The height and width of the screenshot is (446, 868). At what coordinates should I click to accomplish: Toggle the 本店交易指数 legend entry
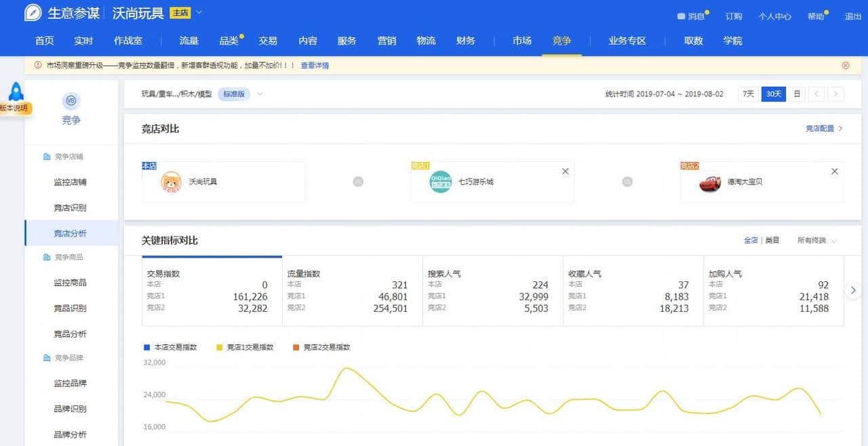coord(170,348)
